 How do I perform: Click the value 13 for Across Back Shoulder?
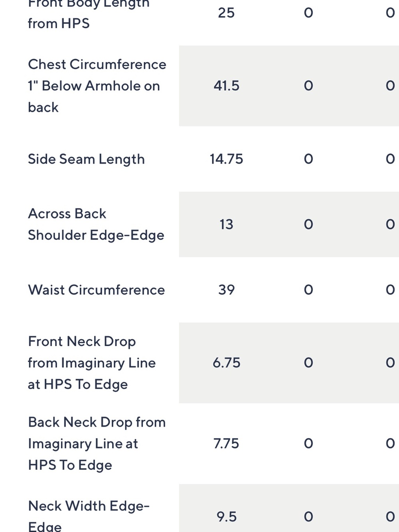[x=226, y=224]
